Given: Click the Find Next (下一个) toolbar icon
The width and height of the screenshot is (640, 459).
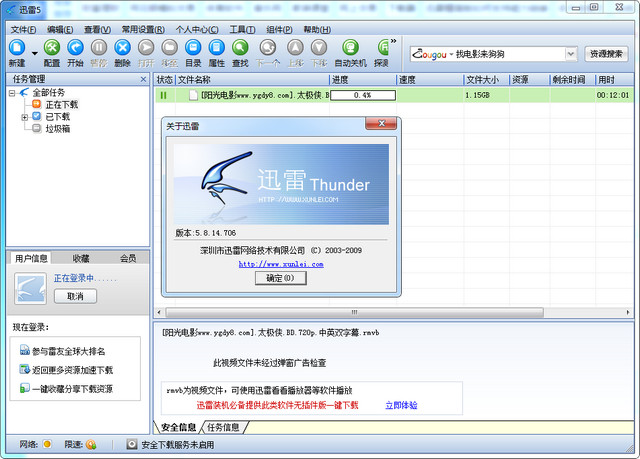Looking at the screenshot, I should click(268, 48).
